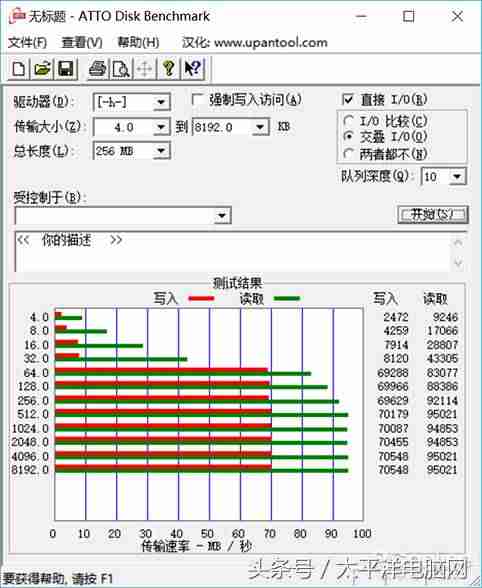Click the move crosshair toolbar icon

[x=145, y=69]
